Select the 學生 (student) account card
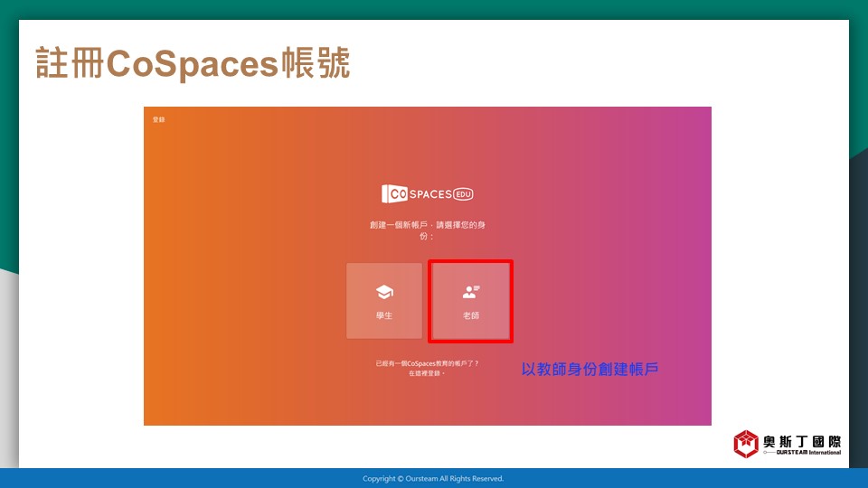The height and width of the screenshot is (488, 868). click(384, 301)
